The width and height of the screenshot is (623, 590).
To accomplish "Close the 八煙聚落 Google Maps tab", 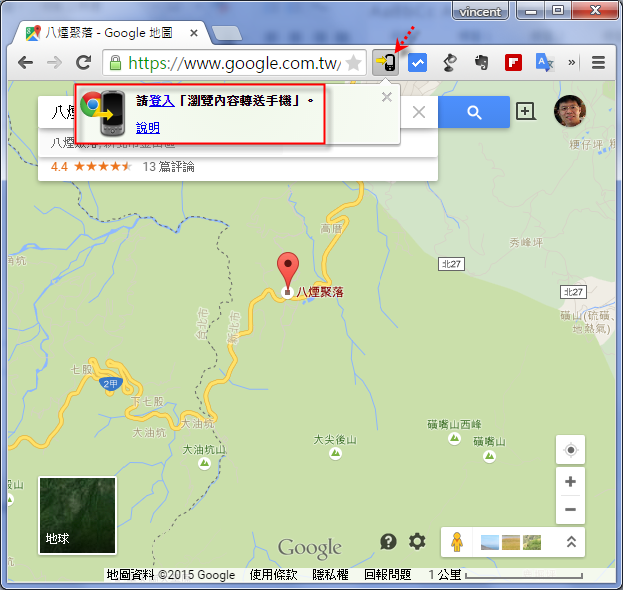I will (x=193, y=33).
